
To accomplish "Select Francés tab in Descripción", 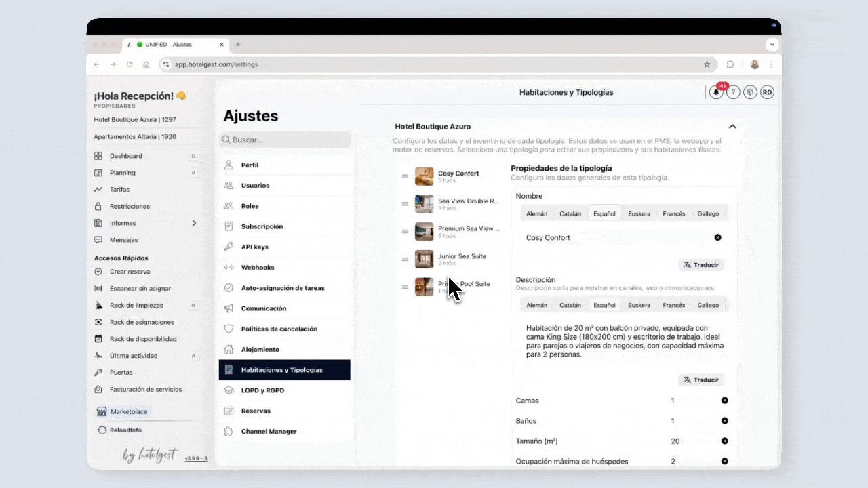I will pyautogui.click(x=673, y=305).
